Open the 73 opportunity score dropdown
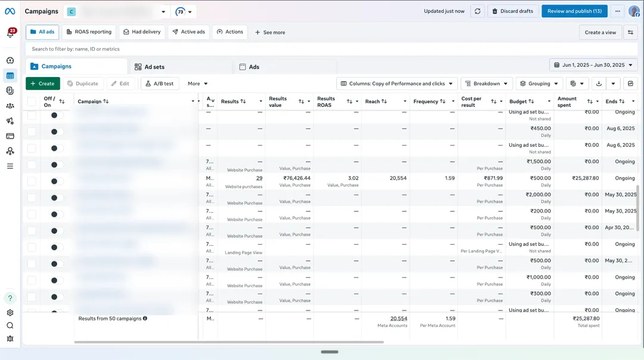The image size is (644, 360). point(184,11)
